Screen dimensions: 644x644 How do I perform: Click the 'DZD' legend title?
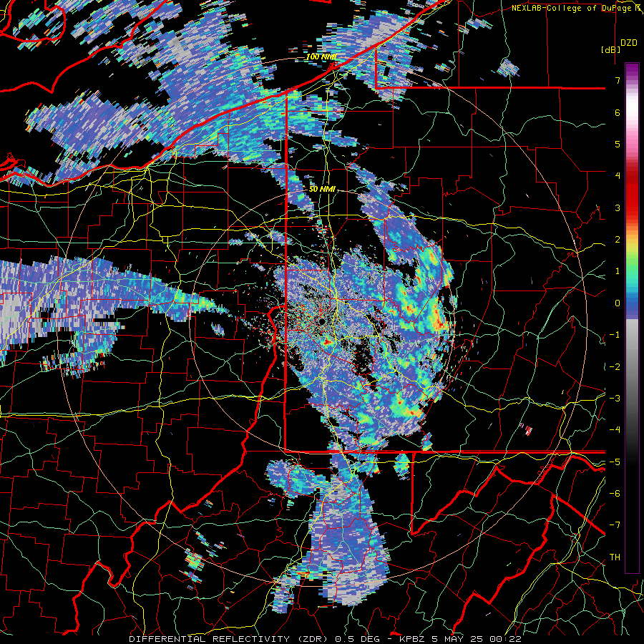coord(629,43)
